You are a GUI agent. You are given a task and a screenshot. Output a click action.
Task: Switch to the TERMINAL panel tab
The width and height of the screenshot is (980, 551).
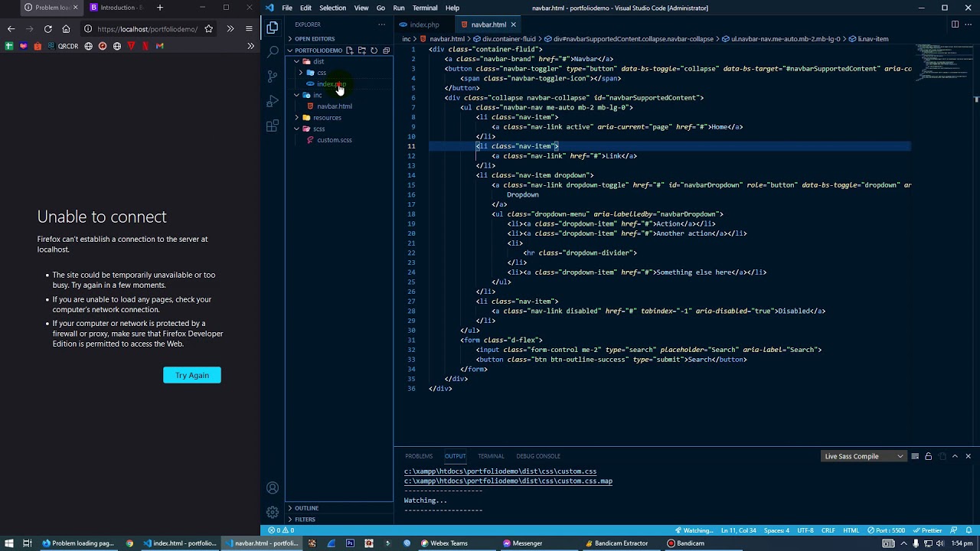(491, 456)
